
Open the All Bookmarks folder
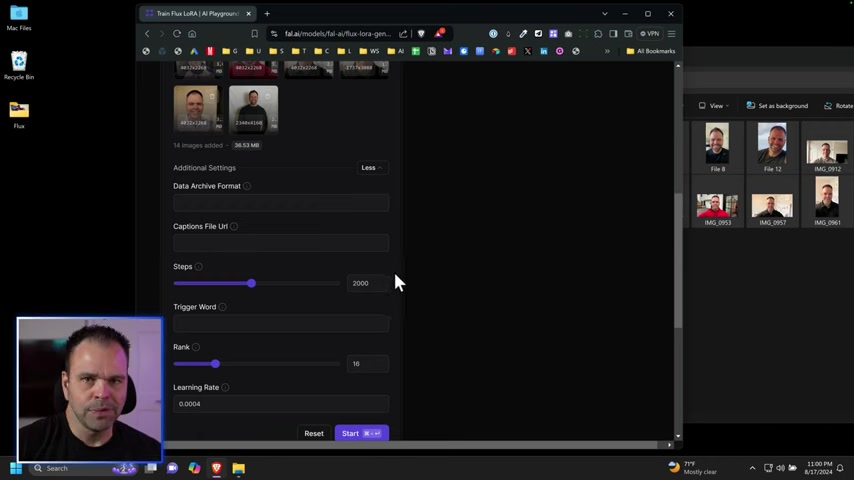pos(651,51)
